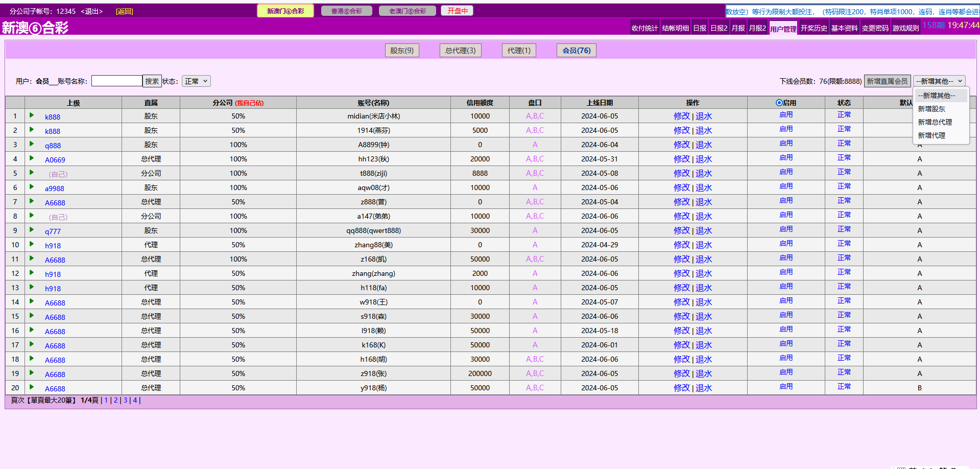Expand row 1 green triangle arrow
The width and height of the screenshot is (980, 469).
(x=32, y=115)
